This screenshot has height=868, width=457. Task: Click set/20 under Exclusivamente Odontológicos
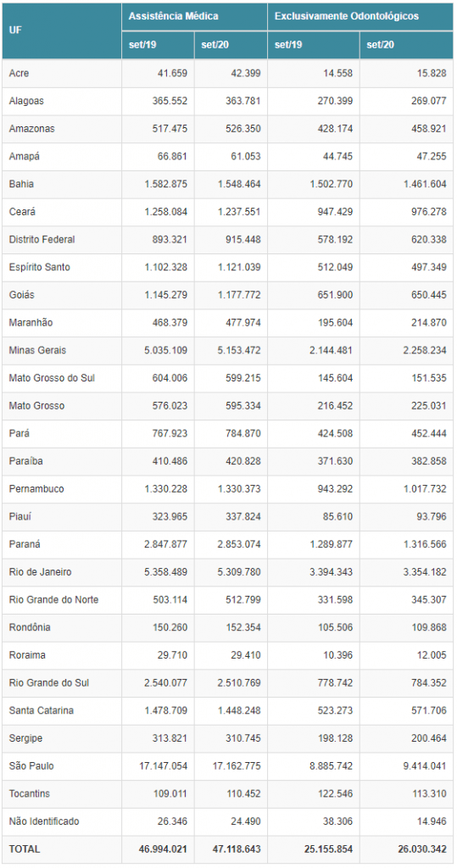[x=380, y=45]
